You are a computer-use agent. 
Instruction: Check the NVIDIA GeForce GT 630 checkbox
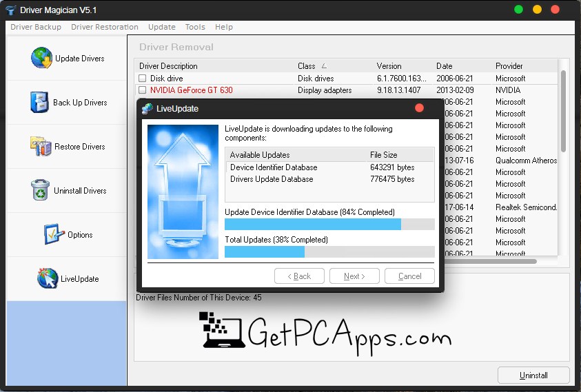click(x=142, y=90)
